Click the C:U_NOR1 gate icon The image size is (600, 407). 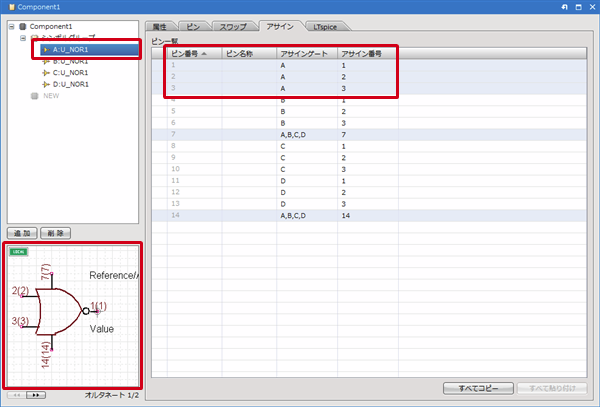pos(45,72)
